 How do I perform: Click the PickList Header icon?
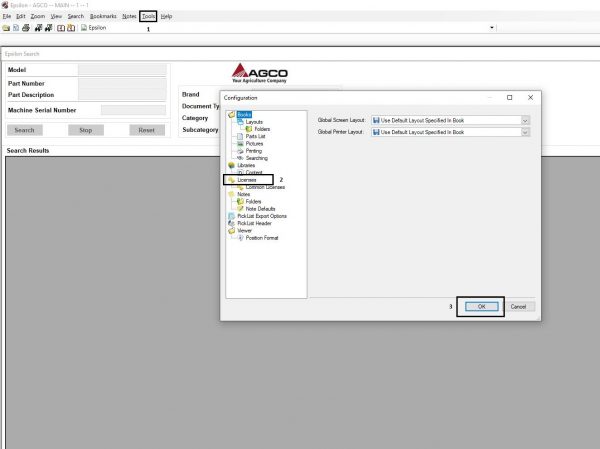click(232, 223)
